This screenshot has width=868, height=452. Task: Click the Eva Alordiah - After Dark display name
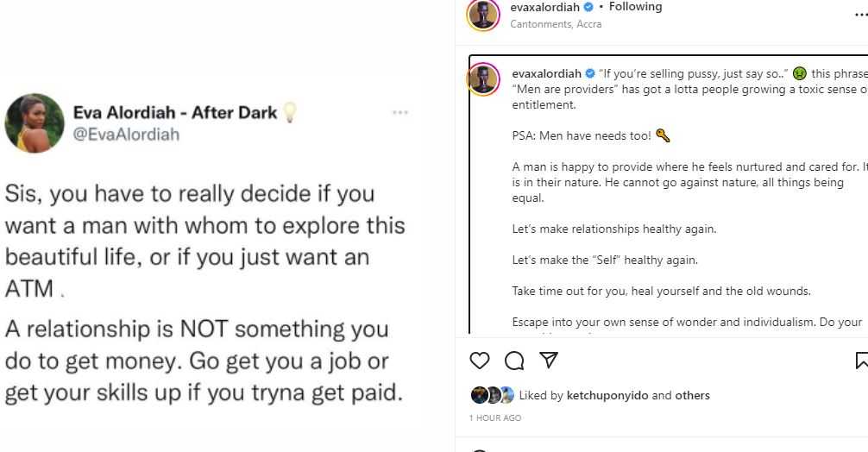[174, 113]
